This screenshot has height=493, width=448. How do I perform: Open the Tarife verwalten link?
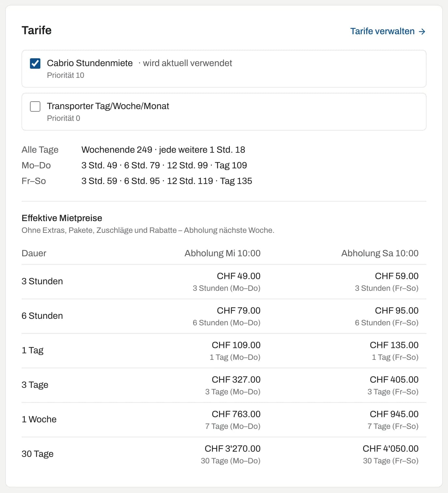(x=387, y=31)
